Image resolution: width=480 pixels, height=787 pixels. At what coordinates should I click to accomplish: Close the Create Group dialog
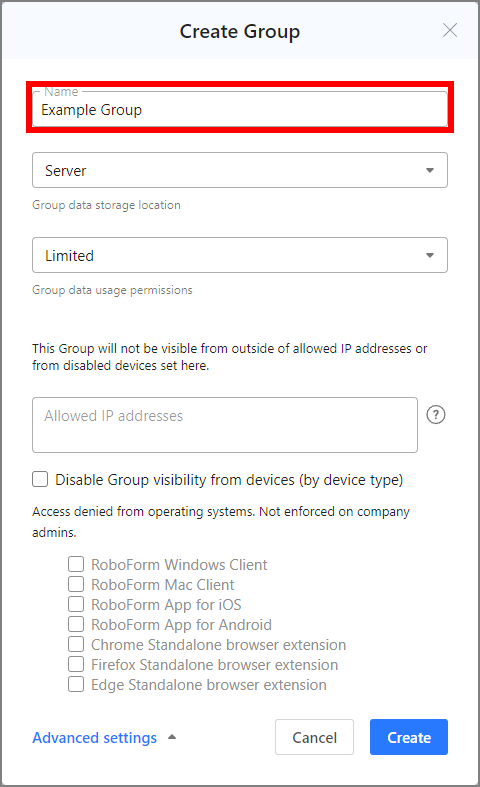pos(449,31)
